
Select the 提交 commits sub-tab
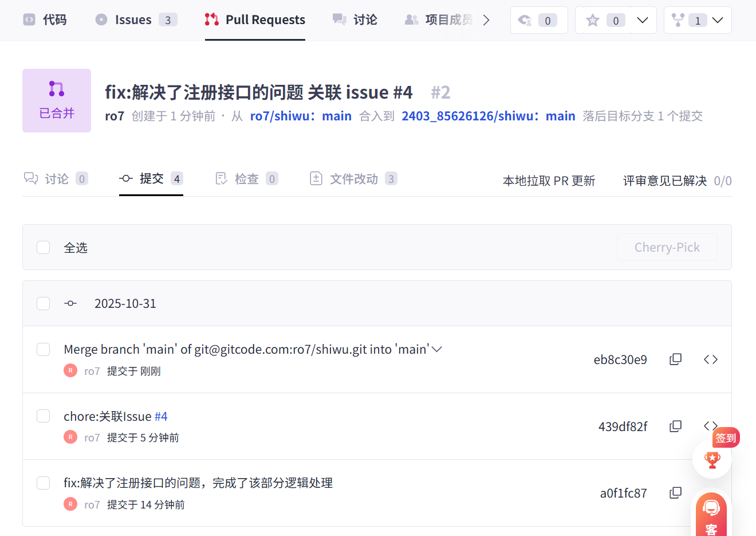coord(151,179)
